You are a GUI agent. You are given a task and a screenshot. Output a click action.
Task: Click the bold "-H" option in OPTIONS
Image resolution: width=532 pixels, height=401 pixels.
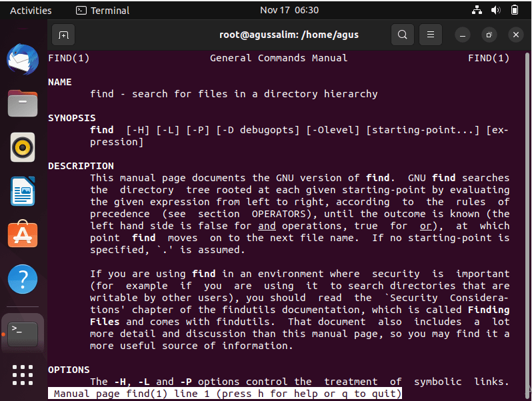pyautogui.click(x=120, y=382)
